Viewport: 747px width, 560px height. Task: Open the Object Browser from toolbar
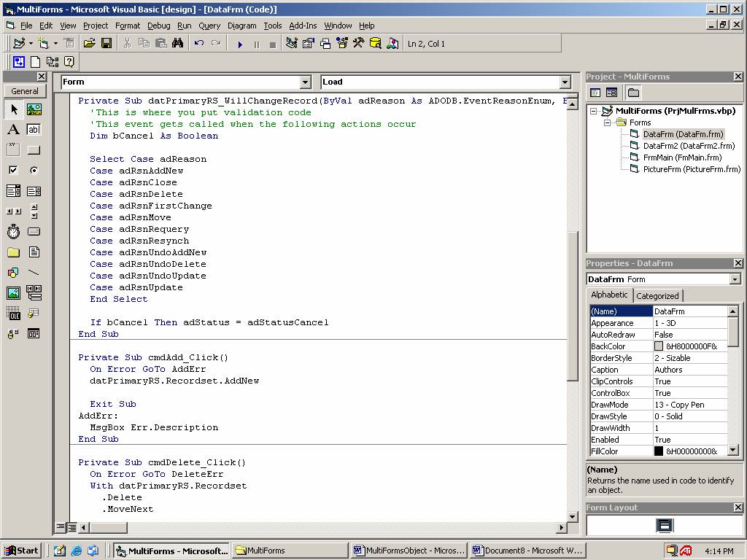click(x=342, y=44)
